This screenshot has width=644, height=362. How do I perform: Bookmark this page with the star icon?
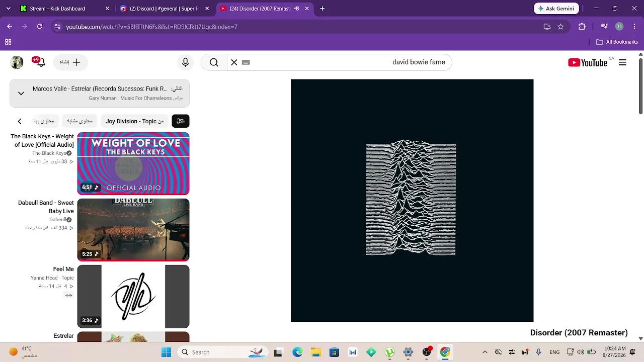click(560, 27)
